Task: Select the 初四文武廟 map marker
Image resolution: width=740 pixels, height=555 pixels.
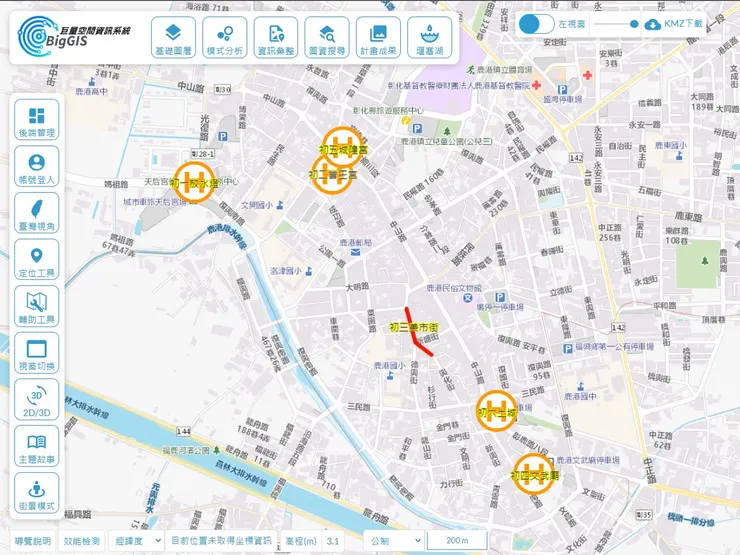Action: pyautogui.click(x=534, y=474)
